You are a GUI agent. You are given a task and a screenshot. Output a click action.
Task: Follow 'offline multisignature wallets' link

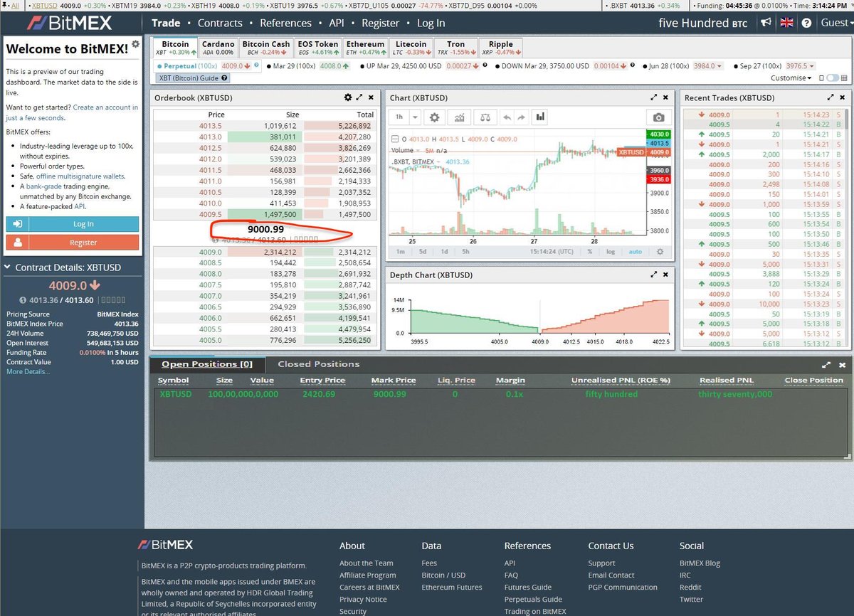pyautogui.click(x=80, y=176)
